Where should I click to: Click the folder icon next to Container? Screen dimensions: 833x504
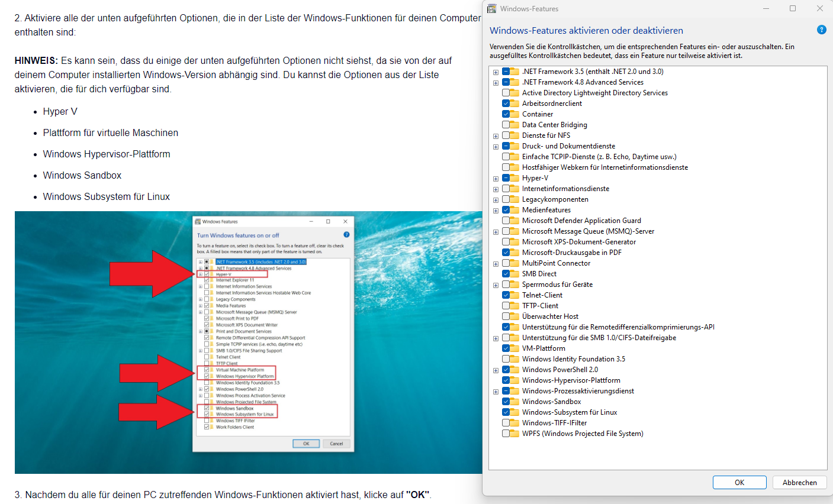click(515, 114)
